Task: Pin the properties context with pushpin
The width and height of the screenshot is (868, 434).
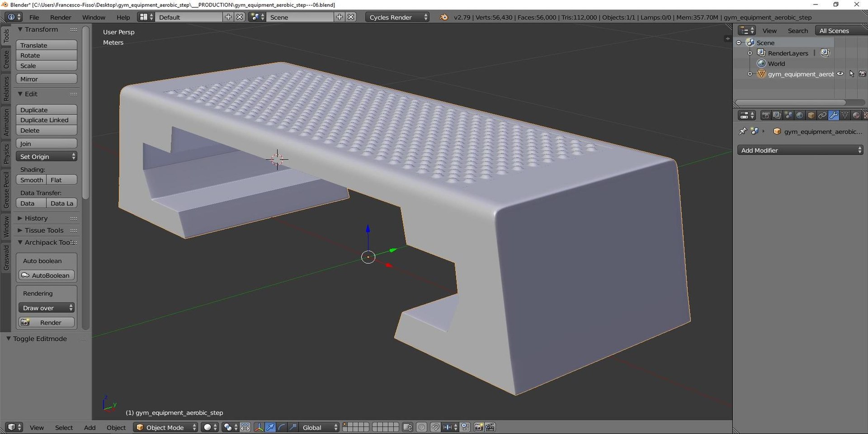Action: click(742, 132)
